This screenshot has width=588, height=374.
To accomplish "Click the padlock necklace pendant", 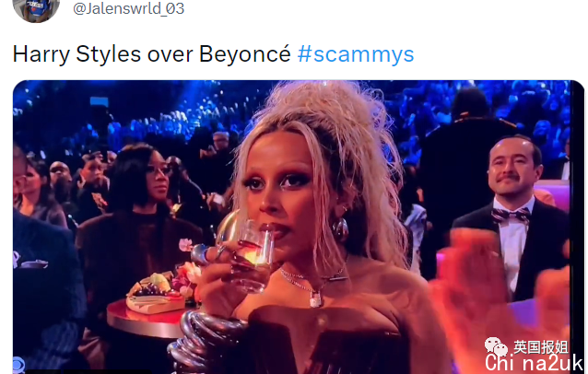I will tap(315, 299).
